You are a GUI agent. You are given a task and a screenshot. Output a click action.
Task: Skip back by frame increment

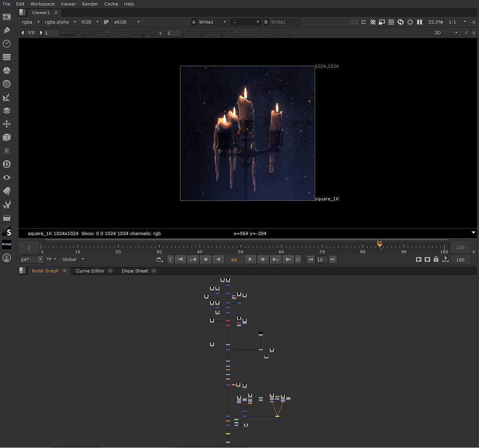pyautogui.click(x=311, y=259)
